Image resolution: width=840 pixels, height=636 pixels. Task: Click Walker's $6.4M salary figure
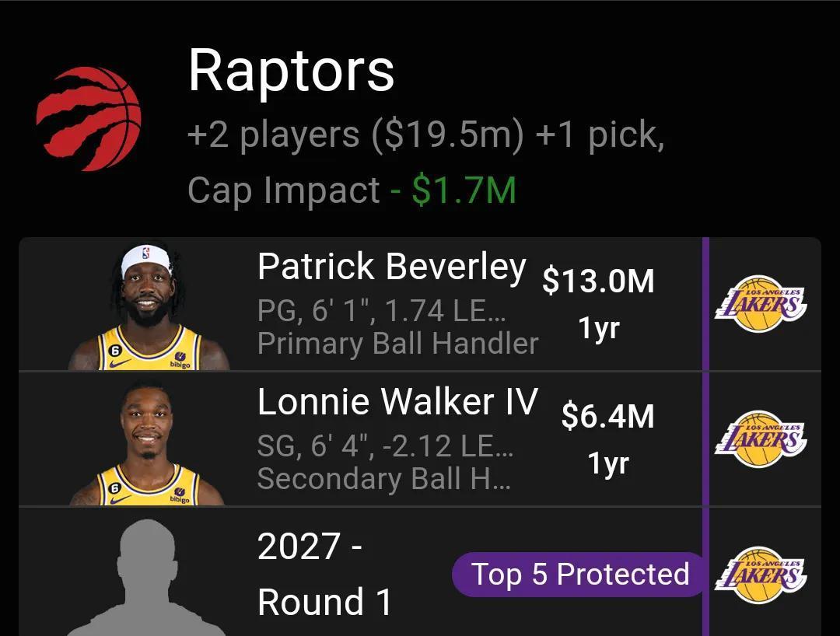tap(607, 416)
